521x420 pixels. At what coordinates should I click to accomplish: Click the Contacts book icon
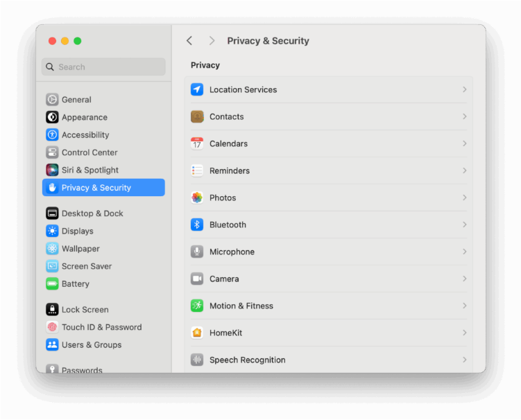(x=197, y=116)
